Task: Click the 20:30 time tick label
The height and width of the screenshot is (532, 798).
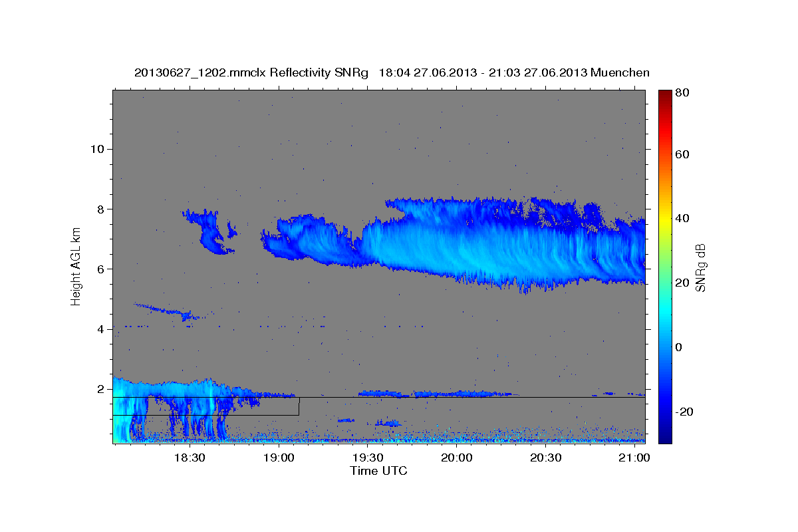Action: pos(546,458)
